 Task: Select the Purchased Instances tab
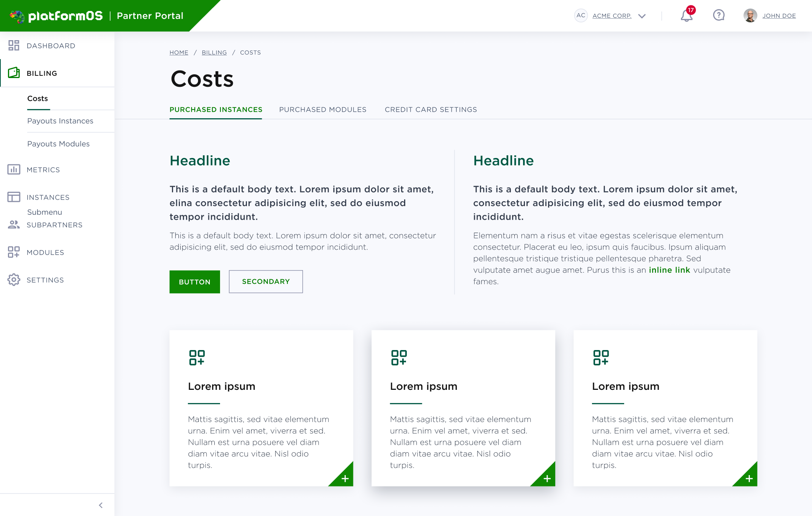(216, 109)
